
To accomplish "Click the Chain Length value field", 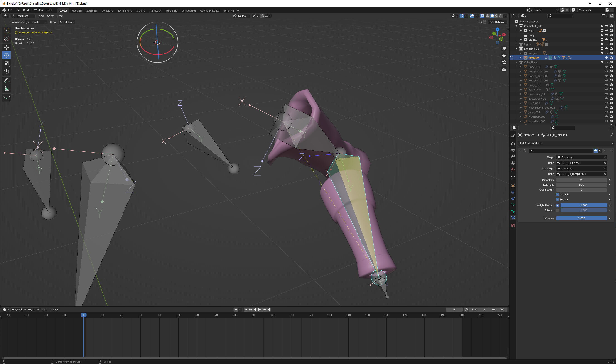I will [582, 190].
